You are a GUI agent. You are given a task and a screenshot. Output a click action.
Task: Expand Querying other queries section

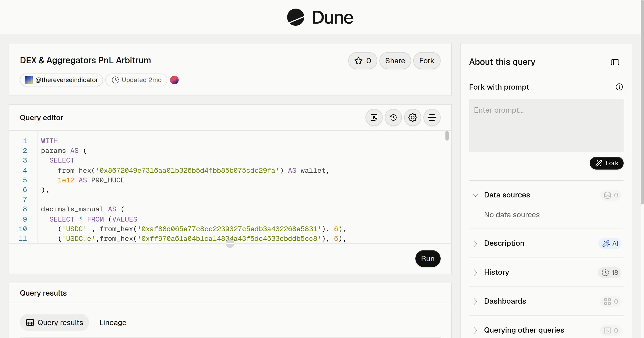[475, 330]
